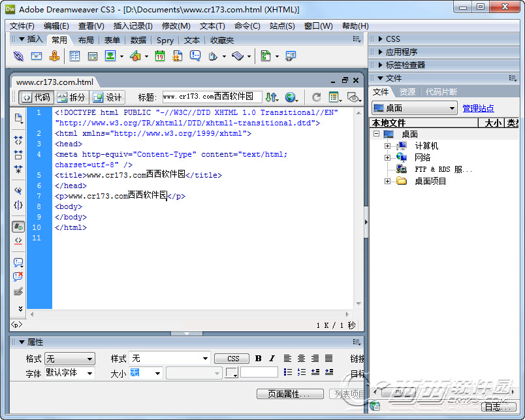Open the 修改(M) menu
The width and height of the screenshot is (525, 420).
click(176, 26)
